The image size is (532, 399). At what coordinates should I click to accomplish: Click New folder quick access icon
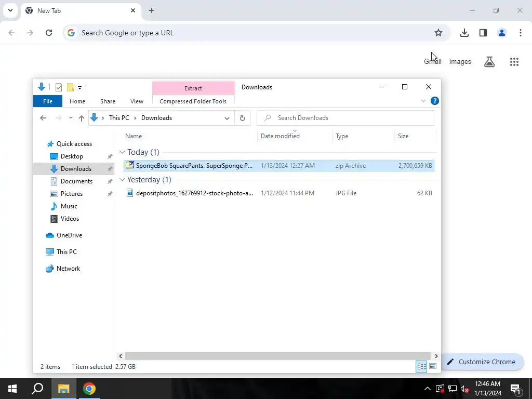click(70, 87)
